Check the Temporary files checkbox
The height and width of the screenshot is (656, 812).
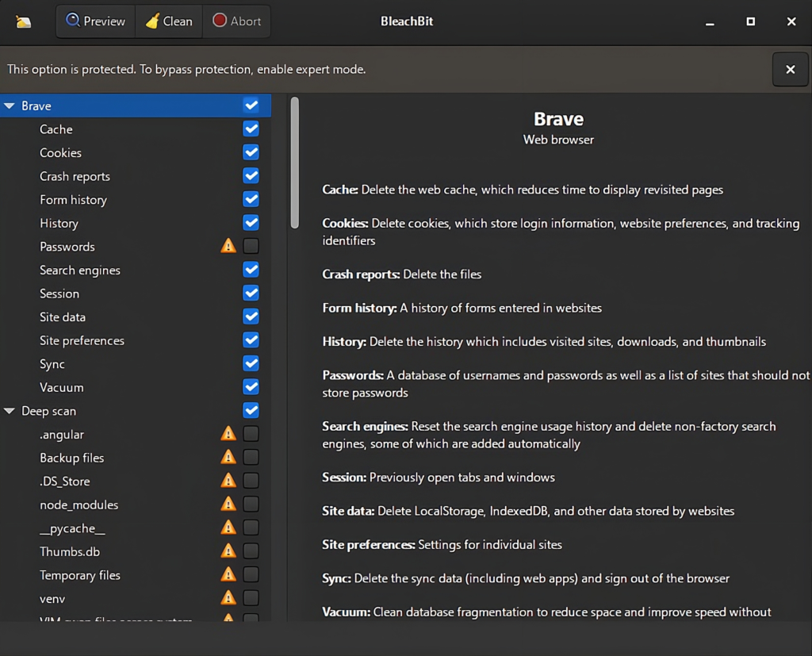(251, 574)
